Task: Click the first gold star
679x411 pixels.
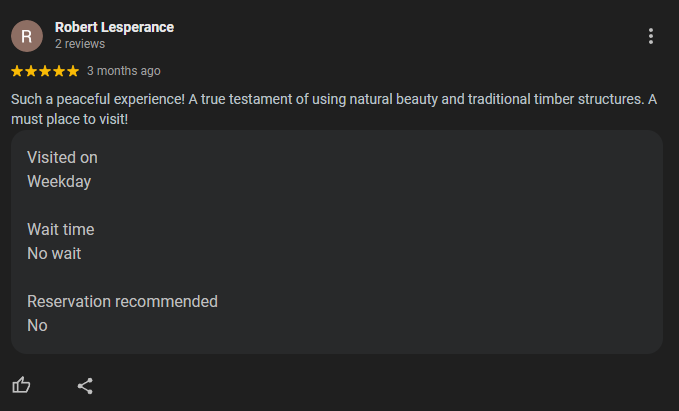Action: pyautogui.click(x=17, y=71)
